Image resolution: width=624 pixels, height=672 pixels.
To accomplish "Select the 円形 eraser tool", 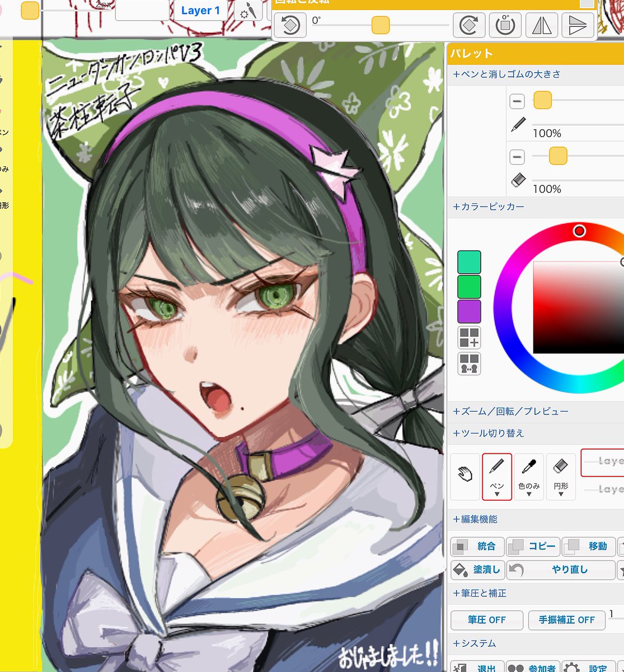I will [561, 476].
